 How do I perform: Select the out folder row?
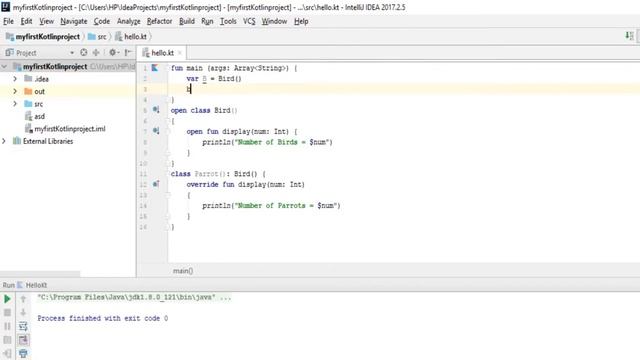68,91
